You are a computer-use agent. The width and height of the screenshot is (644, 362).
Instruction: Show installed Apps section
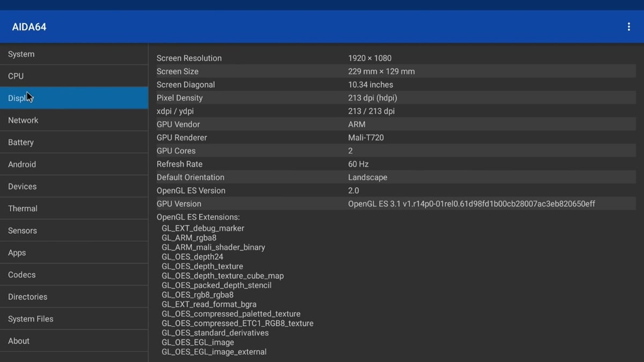click(17, 253)
